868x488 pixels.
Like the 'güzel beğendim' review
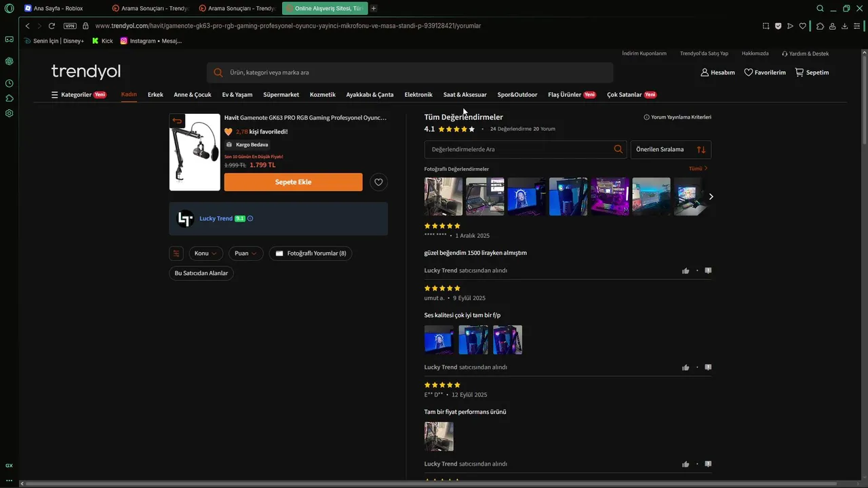pyautogui.click(x=686, y=270)
